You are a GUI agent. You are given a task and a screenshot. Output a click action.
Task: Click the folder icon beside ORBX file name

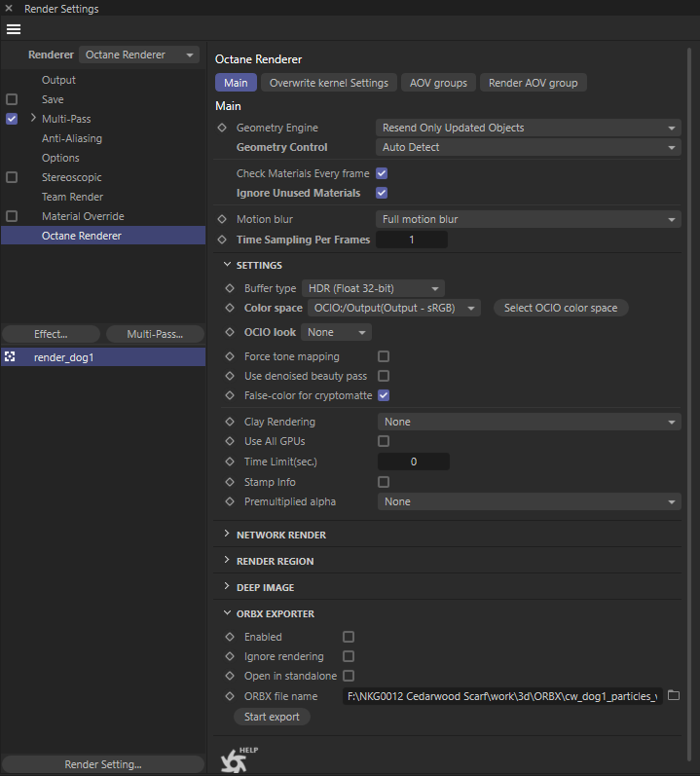point(673,695)
